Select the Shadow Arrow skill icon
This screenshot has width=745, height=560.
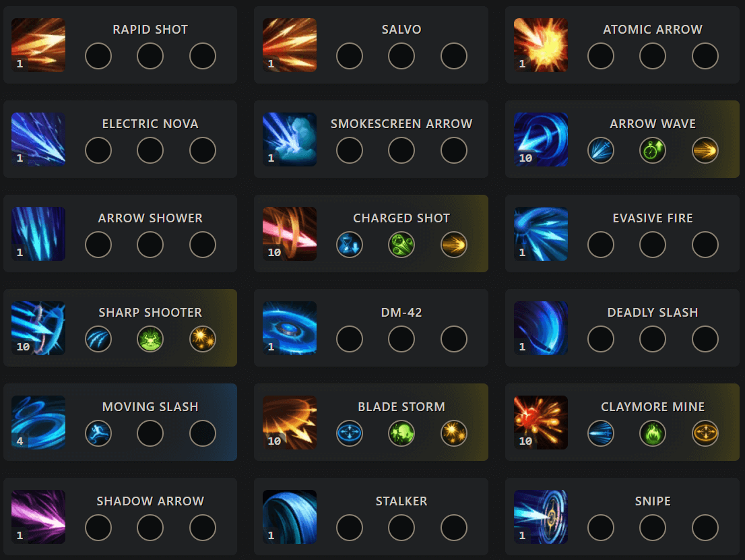(38, 517)
